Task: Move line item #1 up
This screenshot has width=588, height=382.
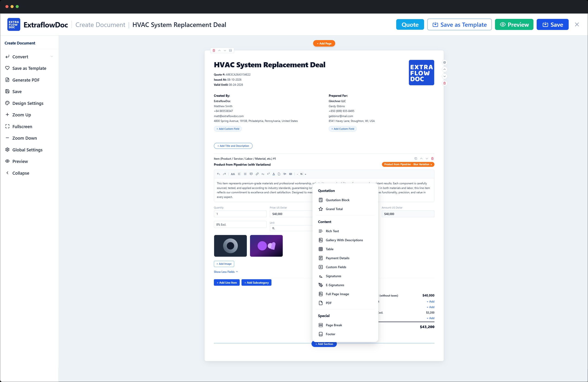Action: 421,159
